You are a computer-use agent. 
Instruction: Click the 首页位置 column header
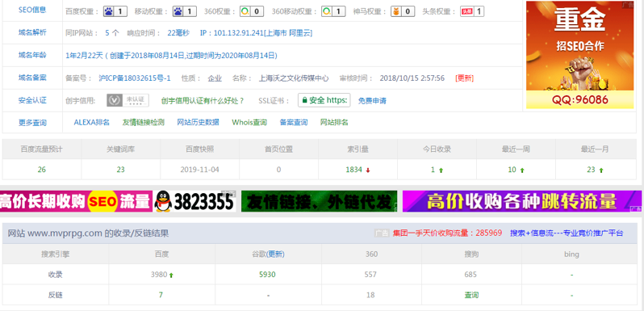279,149
